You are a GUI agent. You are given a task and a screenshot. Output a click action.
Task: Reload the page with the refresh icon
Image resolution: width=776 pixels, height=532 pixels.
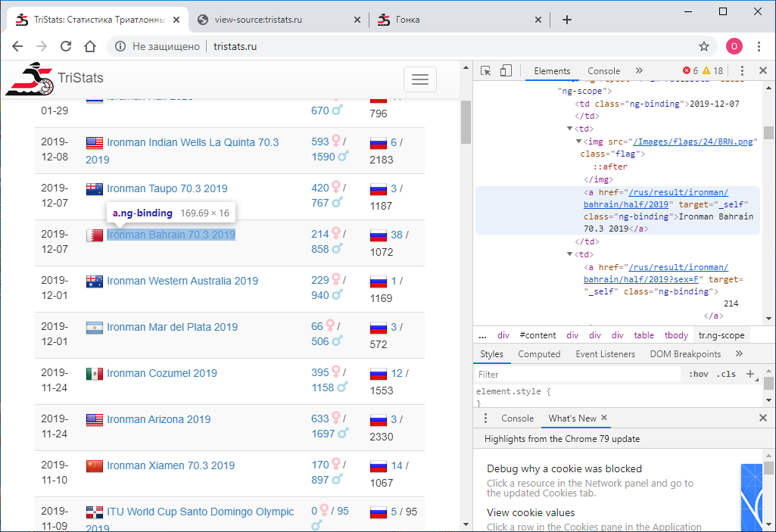click(66, 45)
